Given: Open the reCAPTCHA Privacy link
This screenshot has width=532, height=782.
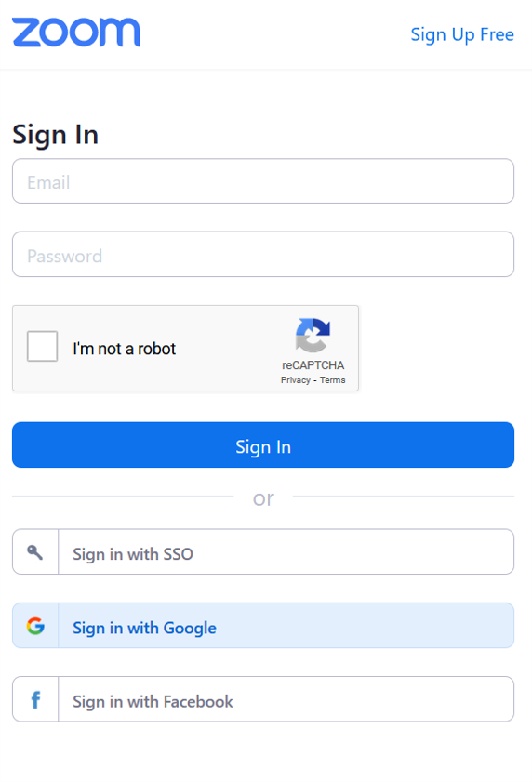Looking at the screenshot, I should tap(296, 380).
